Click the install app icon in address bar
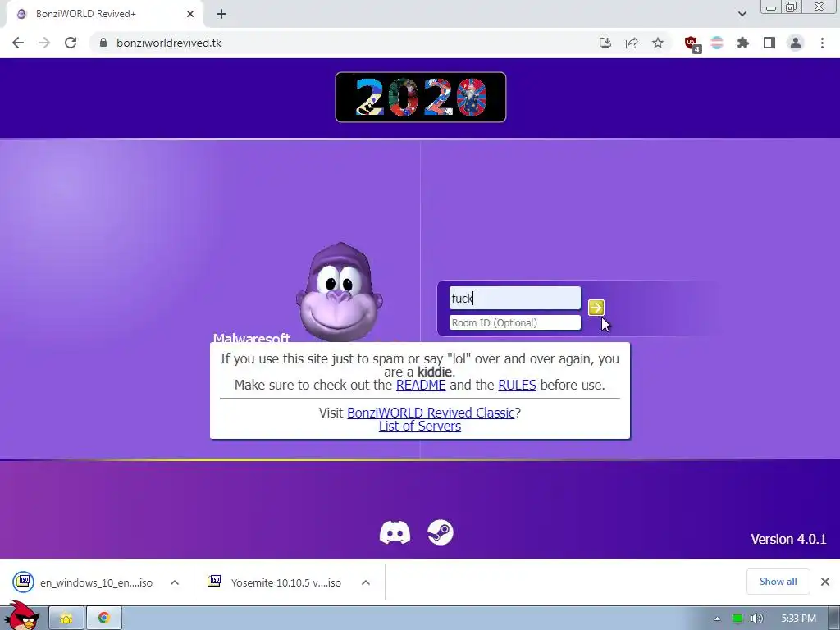This screenshot has width=840, height=630. [605, 43]
